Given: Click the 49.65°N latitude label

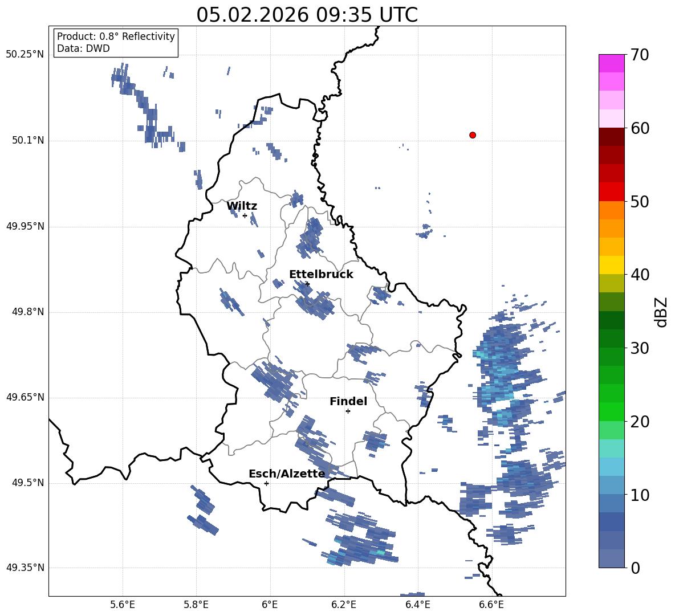Looking at the screenshot, I should click(25, 397).
